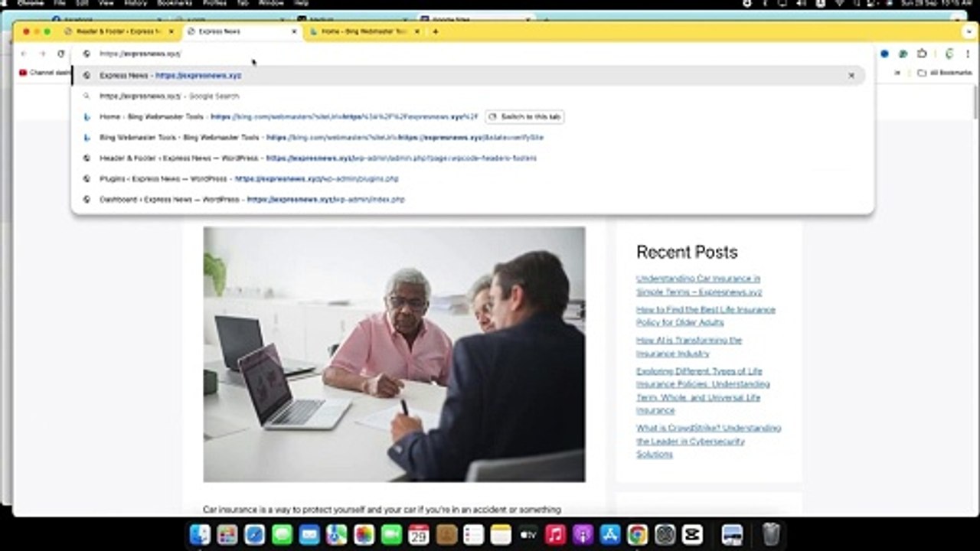
Task: Switch to Home - Bing Webmaster tab
Action: coord(360,31)
